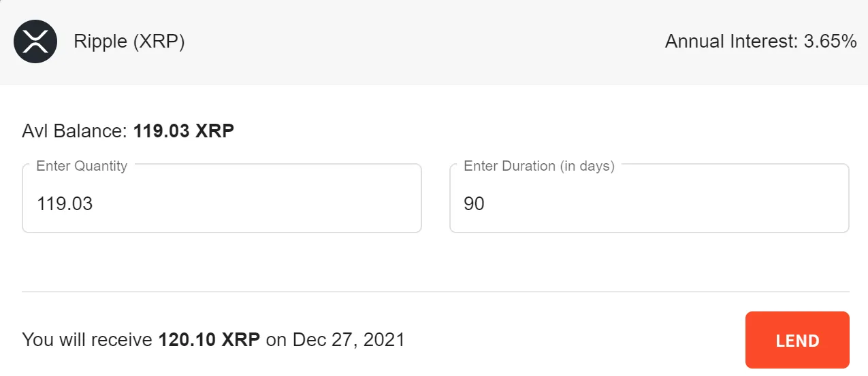Click the XRP logo icon
This screenshot has width=868, height=376.
(35, 41)
